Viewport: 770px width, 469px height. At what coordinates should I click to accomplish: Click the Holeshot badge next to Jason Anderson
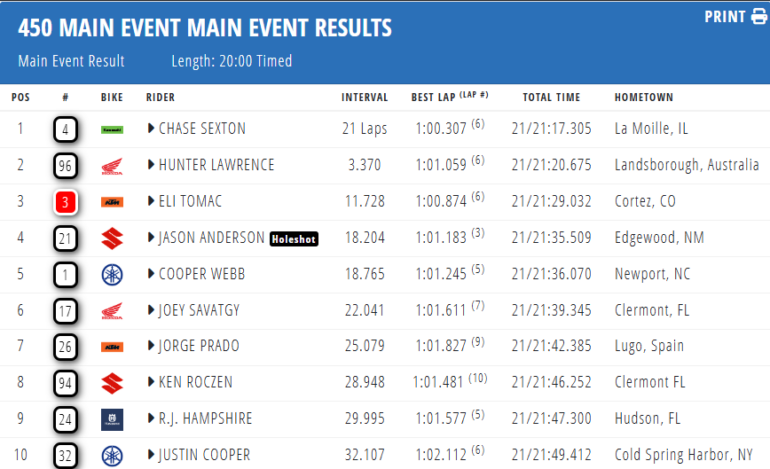click(295, 238)
